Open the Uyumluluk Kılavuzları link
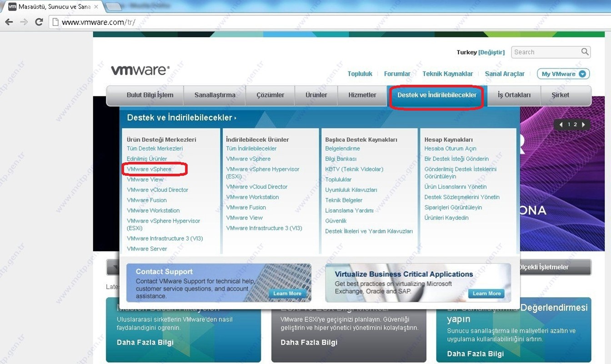The width and height of the screenshot is (611, 364). pos(351,190)
